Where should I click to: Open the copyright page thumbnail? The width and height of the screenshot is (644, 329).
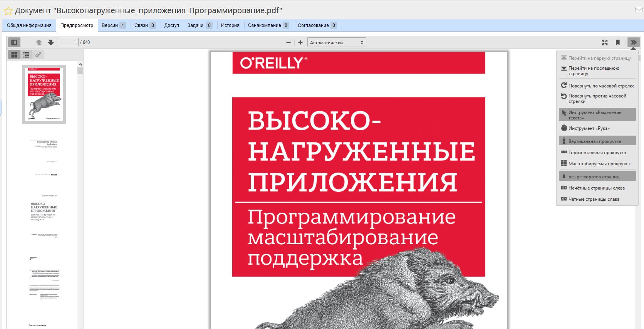click(x=44, y=279)
